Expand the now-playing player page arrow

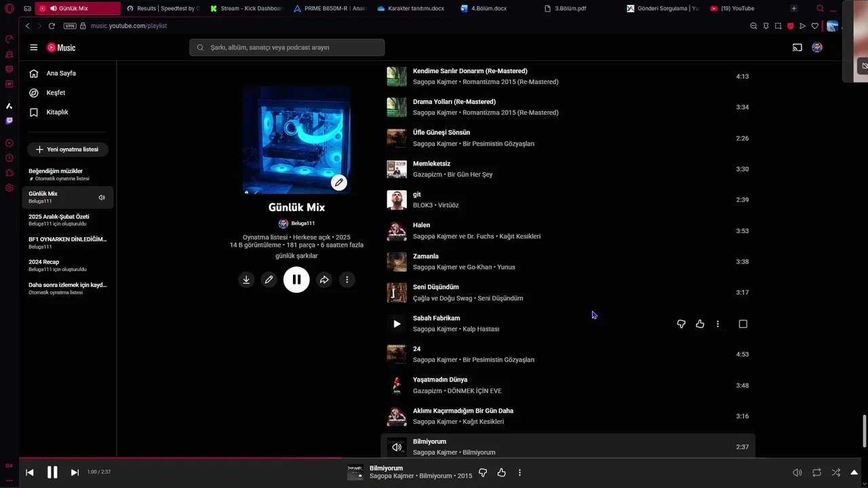854,472
